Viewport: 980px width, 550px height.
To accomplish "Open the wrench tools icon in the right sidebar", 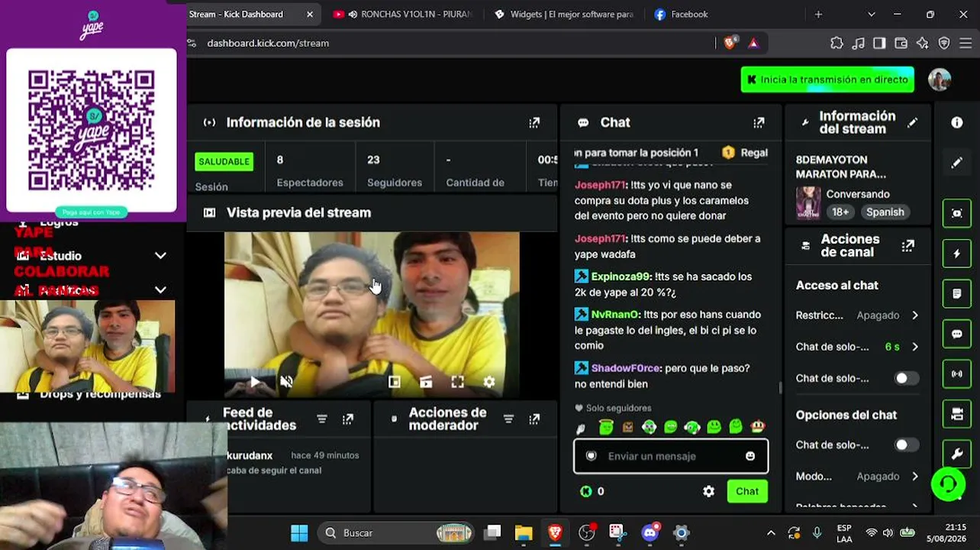I will tap(957, 454).
